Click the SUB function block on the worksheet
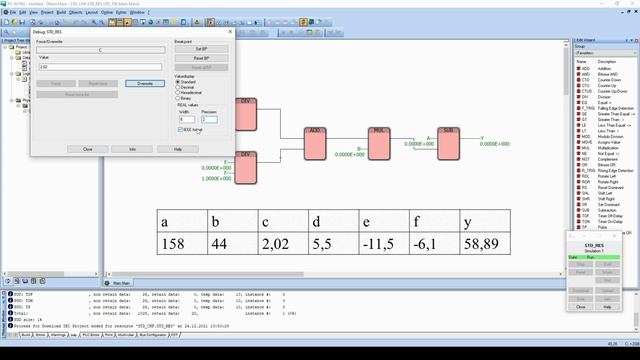The image size is (640, 360). pos(448,144)
